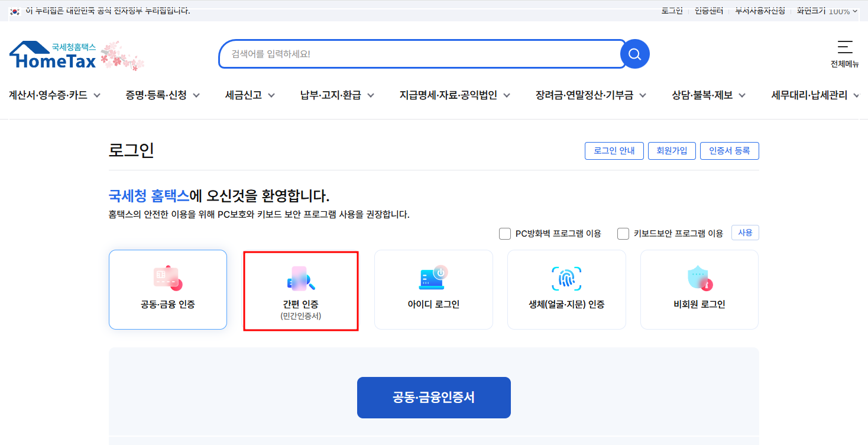
Task: Click the 아이디 로그인 laptop icon
Action: (433, 278)
